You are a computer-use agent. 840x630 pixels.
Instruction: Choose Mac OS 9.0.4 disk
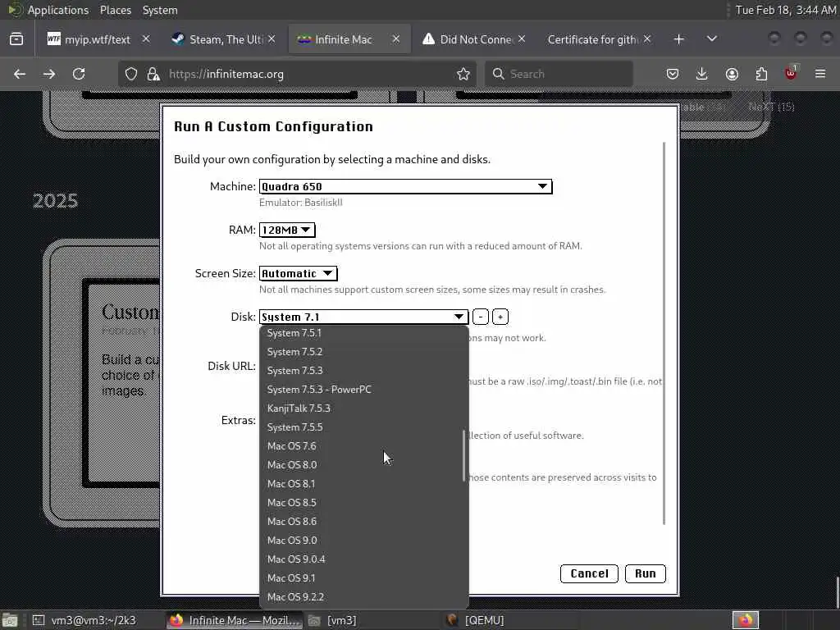[363, 559]
